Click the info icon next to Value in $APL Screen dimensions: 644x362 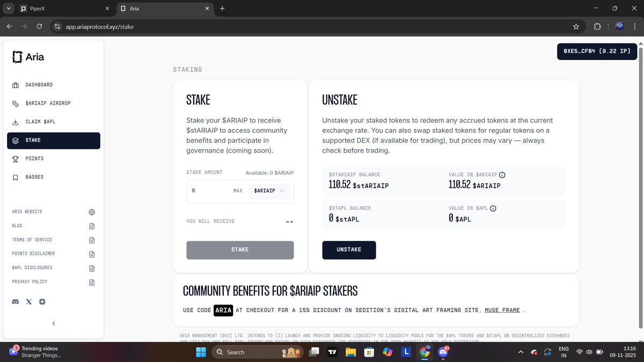493,208
